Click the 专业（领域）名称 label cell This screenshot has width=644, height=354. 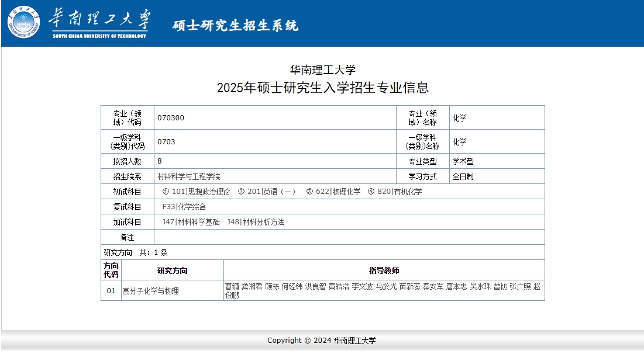423,118
